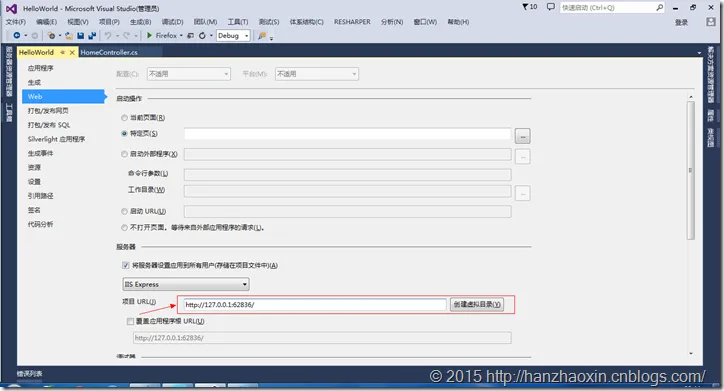The image size is (724, 391).
Task: Open the 编辑(E) menu
Action: 46,22
